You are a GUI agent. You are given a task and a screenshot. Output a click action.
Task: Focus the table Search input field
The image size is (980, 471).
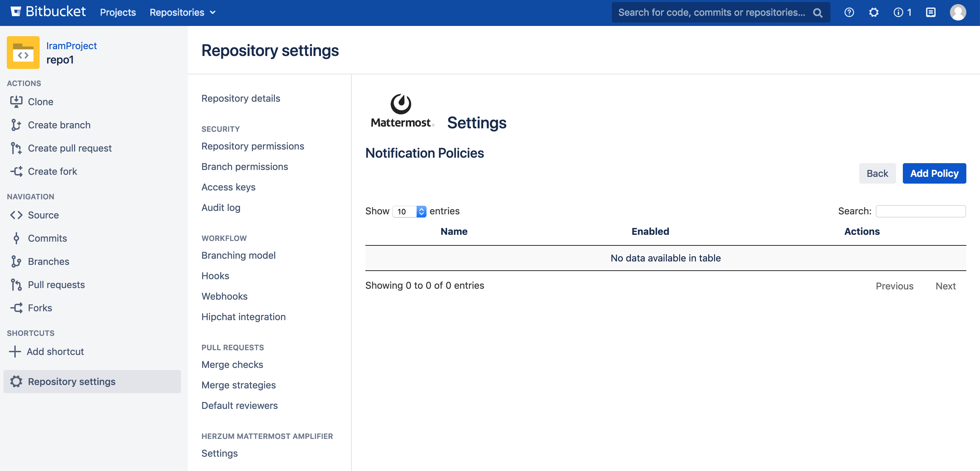coord(920,211)
